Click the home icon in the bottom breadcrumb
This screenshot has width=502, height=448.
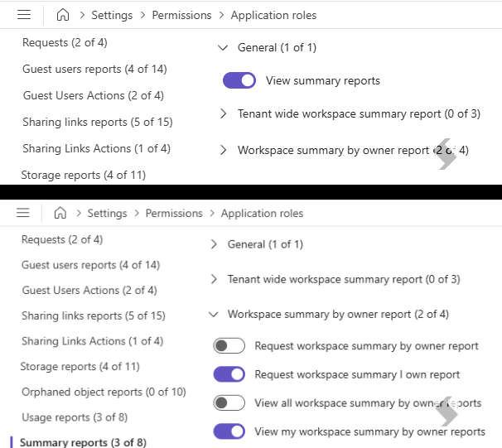point(60,213)
